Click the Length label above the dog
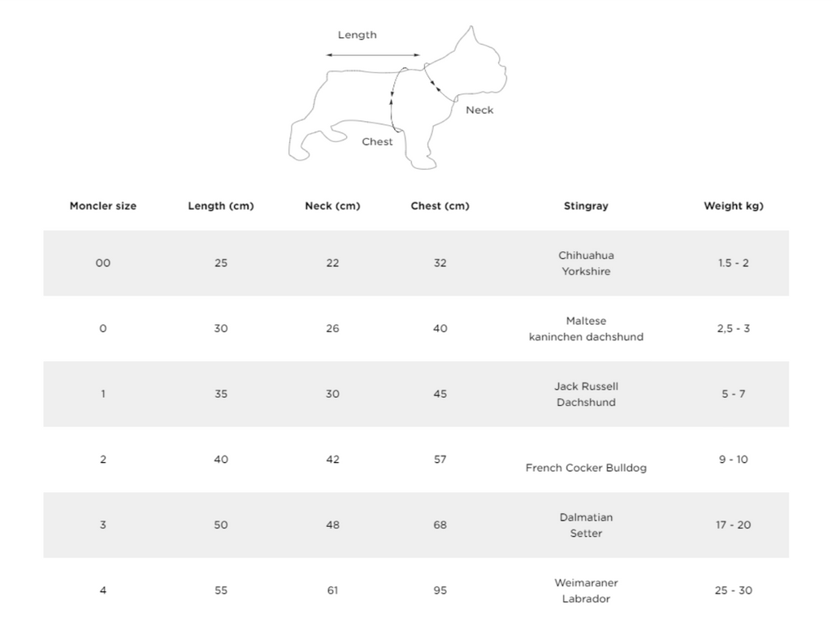The height and width of the screenshot is (644, 832). pyautogui.click(x=357, y=35)
